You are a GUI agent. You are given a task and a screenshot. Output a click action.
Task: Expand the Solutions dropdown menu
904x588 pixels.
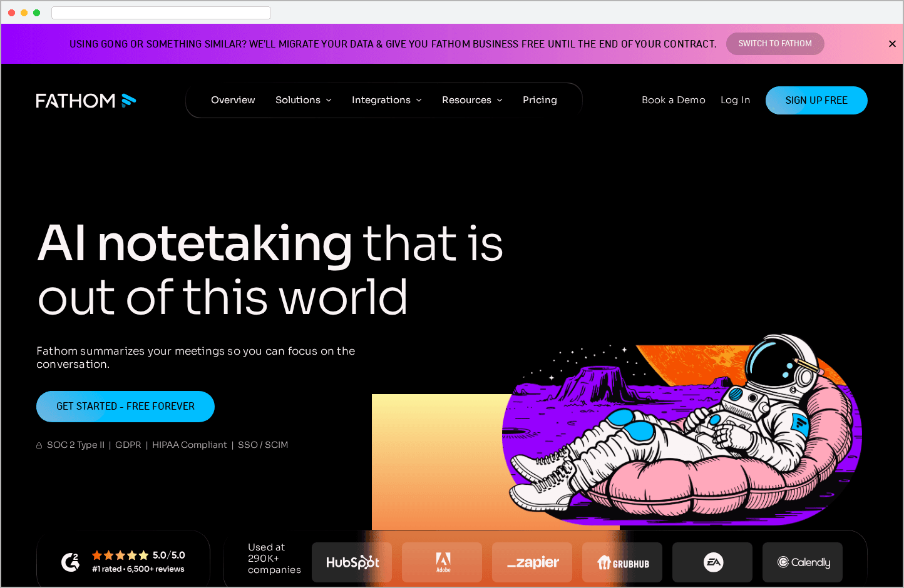click(304, 100)
